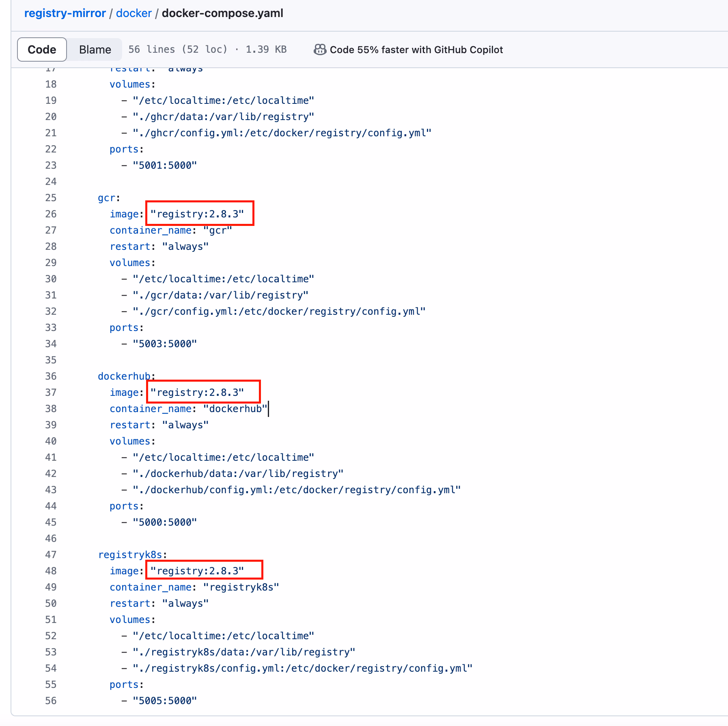728x726 pixels.
Task: Click the "./dockerhub/config.yml" volume mapping line
Action: coord(297,490)
